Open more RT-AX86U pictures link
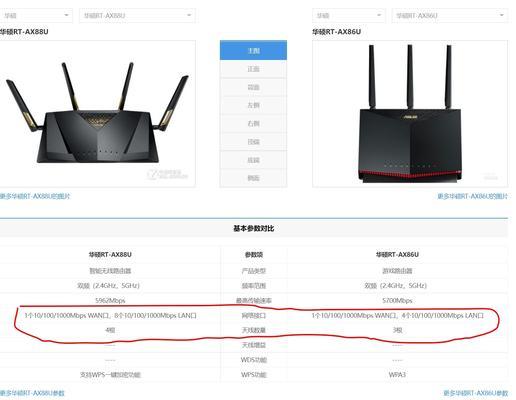Screen dimensions: 516x400 click(472, 196)
